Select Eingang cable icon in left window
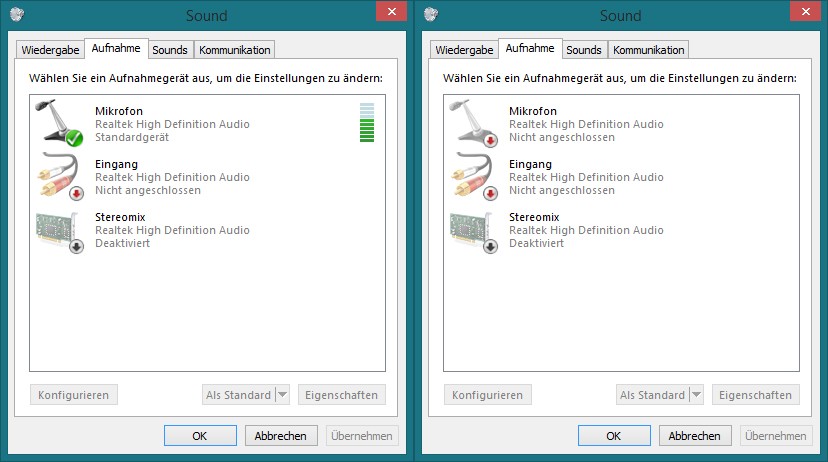The width and height of the screenshot is (828, 462). click(x=60, y=176)
